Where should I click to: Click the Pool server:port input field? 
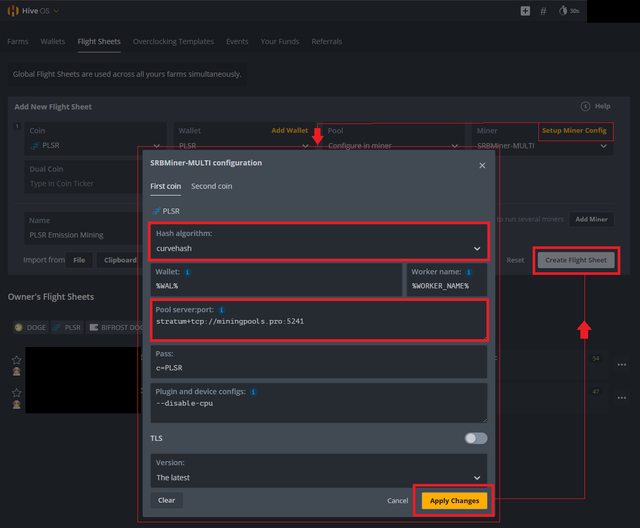click(x=318, y=321)
